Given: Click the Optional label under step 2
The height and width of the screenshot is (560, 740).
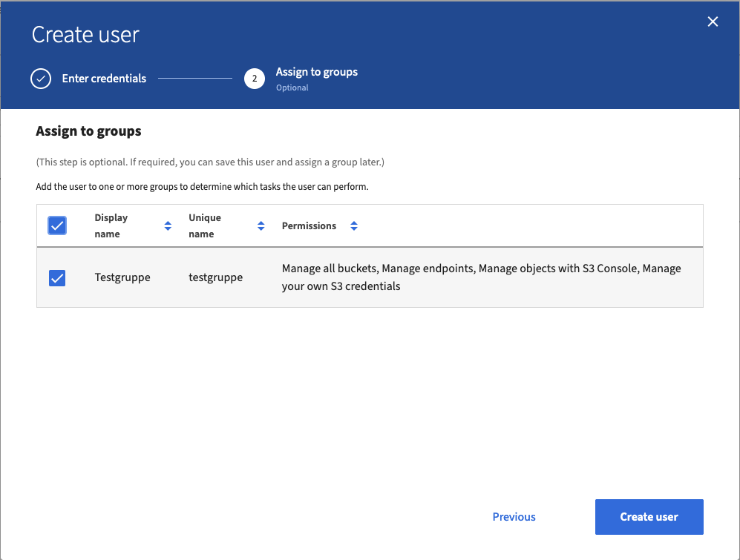Looking at the screenshot, I should click(292, 88).
